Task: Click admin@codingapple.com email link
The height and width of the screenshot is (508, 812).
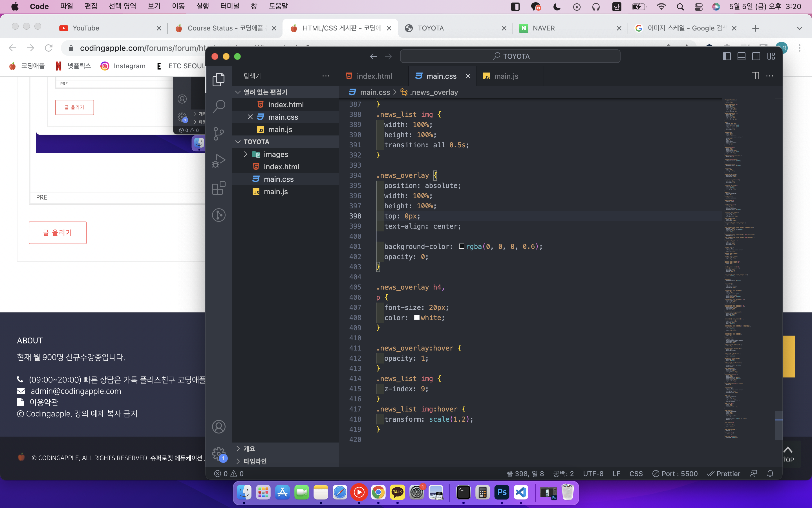Action: tap(76, 391)
